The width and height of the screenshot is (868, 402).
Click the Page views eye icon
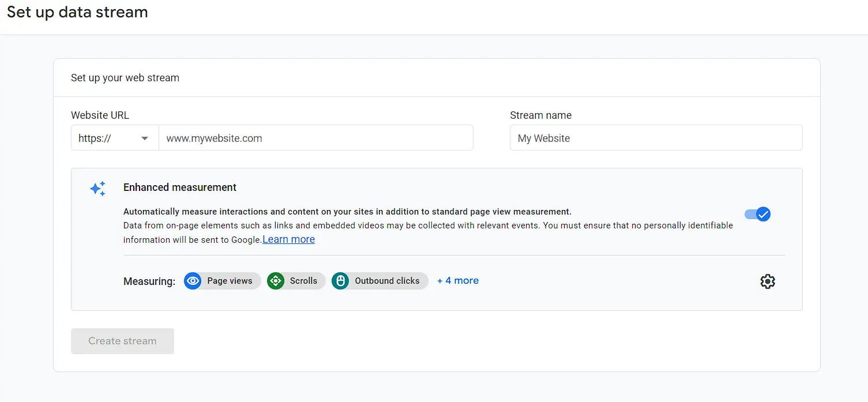tap(193, 281)
